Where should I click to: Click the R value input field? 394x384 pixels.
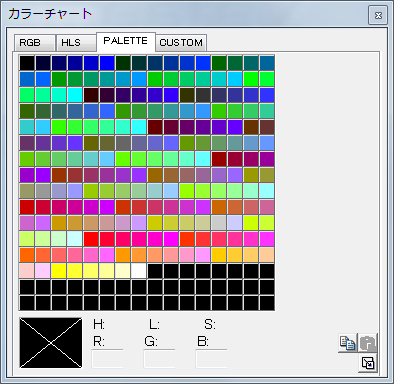pos(107,359)
